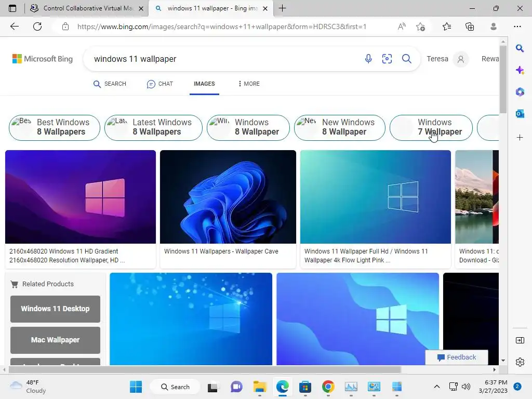Start visual search with camera icon
The width and height of the screenshot is (532, 399).
[387, 59]
